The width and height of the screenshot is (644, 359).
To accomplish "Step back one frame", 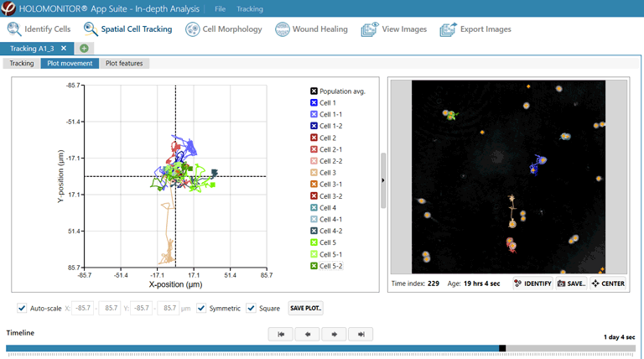I will tap(307, 335).
